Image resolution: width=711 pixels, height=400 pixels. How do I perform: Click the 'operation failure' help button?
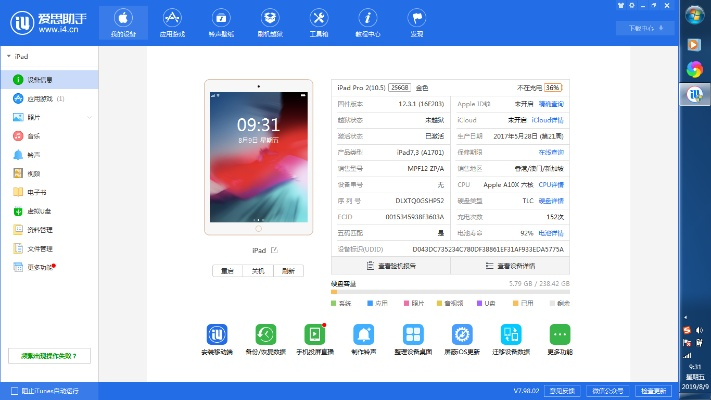point(49,356)
